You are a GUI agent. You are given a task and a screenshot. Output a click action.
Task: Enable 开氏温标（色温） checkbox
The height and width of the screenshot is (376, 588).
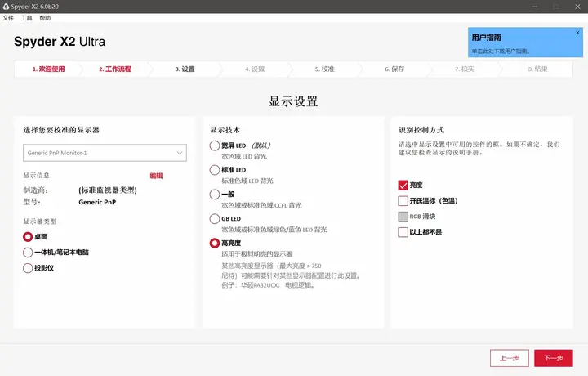(403, 201)
